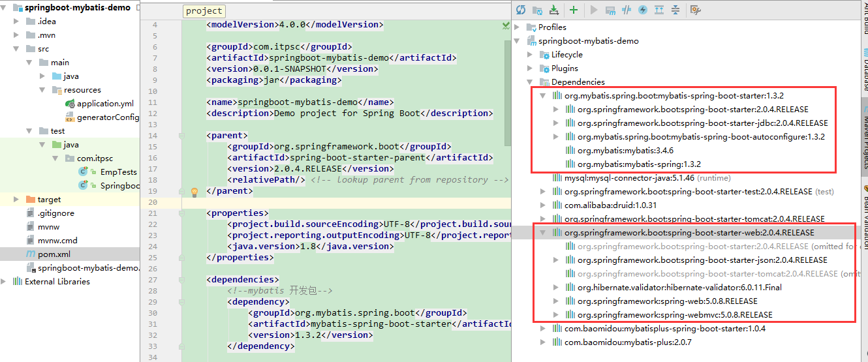Expand the Lifecycle node
This screenshot has height=362, width=868.
[530, 55]
